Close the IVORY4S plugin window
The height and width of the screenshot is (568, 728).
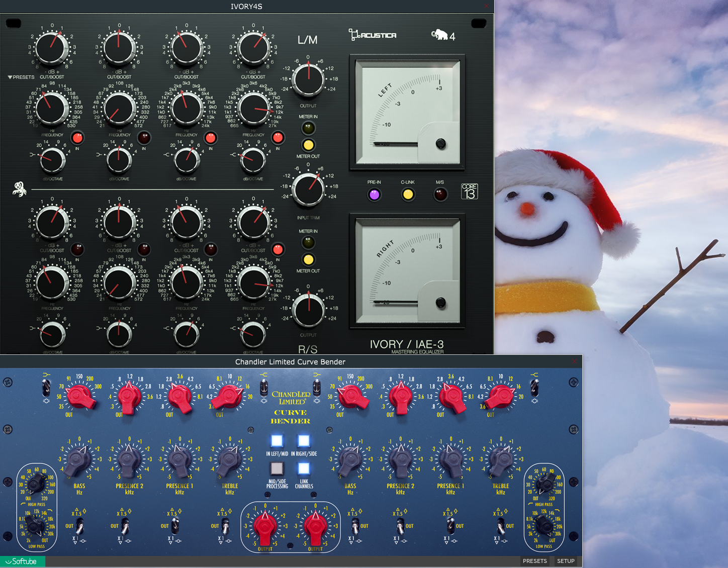coord(486,6)
